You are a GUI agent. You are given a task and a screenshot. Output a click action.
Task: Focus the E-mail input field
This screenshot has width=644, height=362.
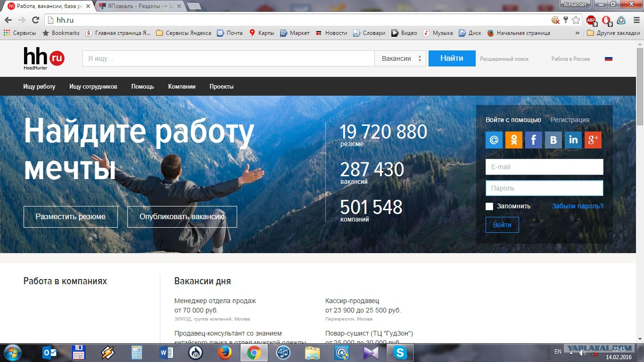[544, 167]
